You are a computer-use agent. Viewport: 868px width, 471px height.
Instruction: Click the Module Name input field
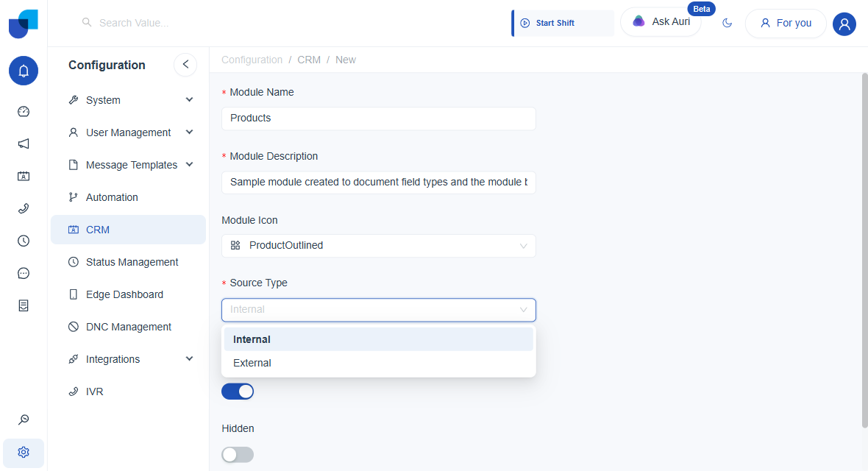pyautogui.click(x=379, y=118)
